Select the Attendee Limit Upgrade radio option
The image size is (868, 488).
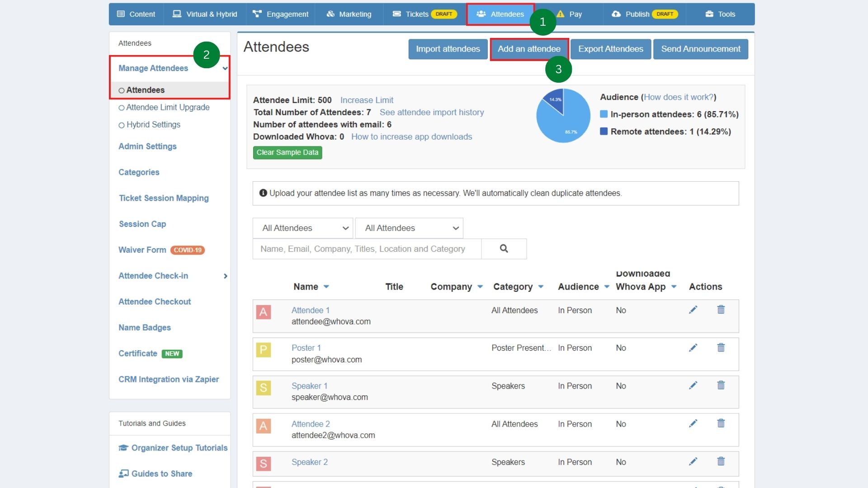point(121,107)
